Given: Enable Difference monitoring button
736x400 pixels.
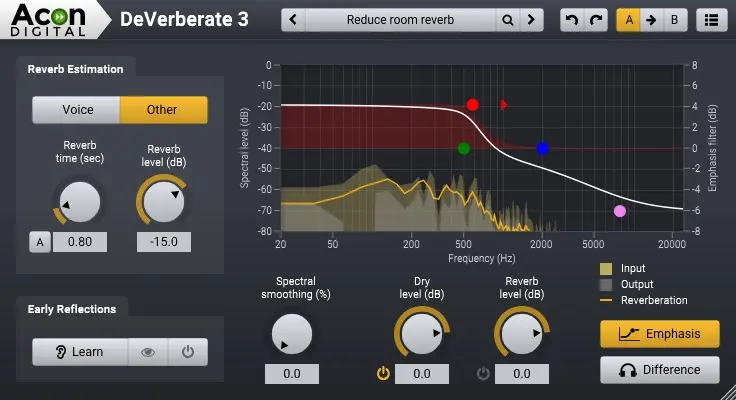Looking at the screenshot, I should 659,370.
